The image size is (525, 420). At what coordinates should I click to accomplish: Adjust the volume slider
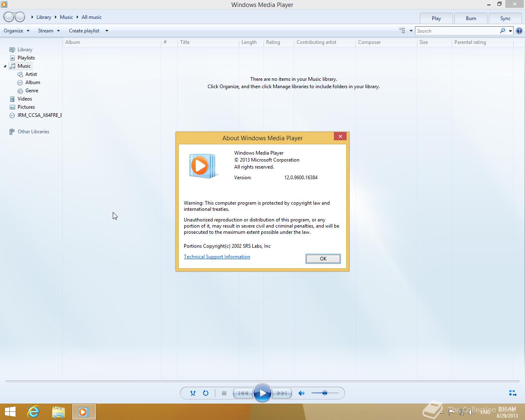325,393
